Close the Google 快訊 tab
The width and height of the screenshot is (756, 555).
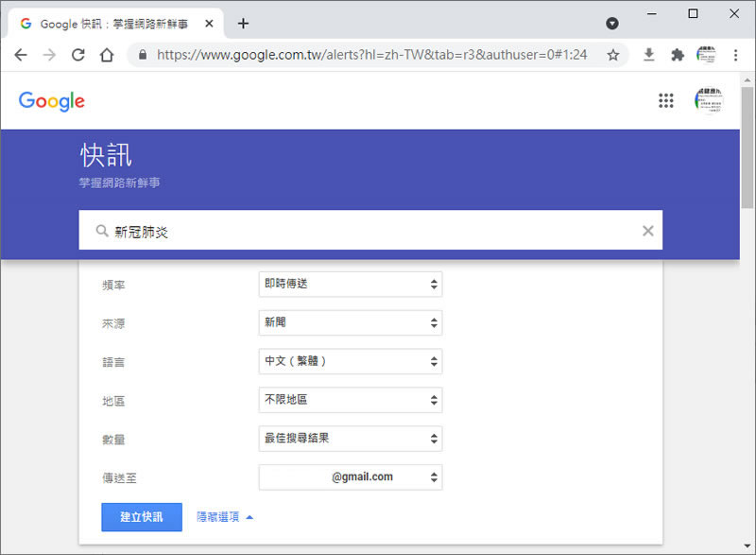[x=209, y=24]
